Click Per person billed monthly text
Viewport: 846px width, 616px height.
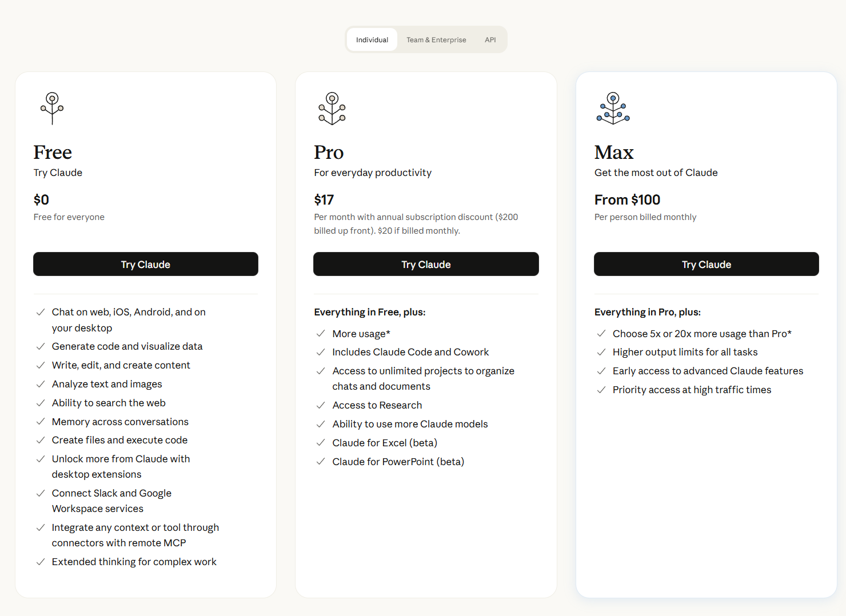[x=645, y=217]
